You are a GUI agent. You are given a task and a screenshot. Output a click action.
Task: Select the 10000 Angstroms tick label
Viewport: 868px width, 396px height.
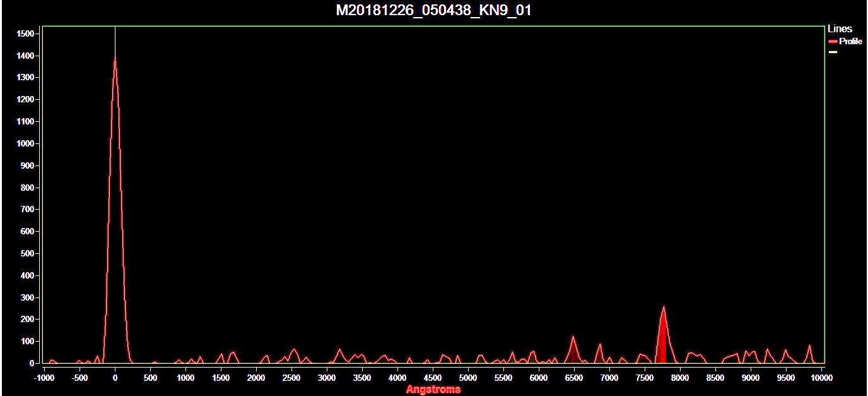click(x=821, y=378)
